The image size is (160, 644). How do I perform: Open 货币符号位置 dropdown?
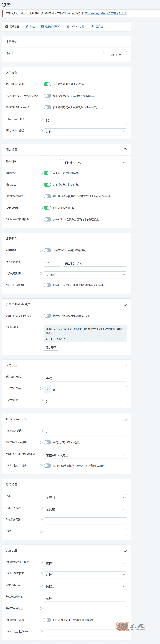(x=85, y=509)
